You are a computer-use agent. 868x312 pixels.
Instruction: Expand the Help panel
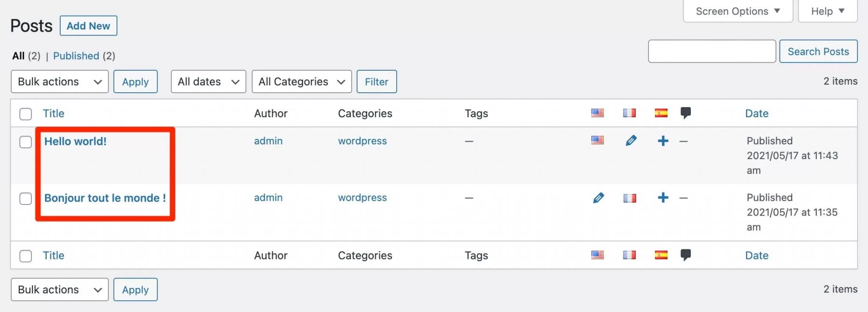pos(828,11)
